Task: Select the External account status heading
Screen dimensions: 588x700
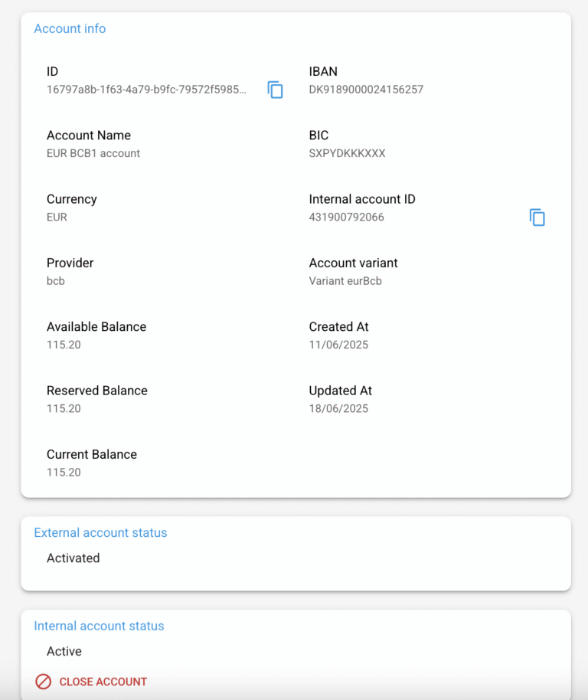Action: click(x=100, y=533)
